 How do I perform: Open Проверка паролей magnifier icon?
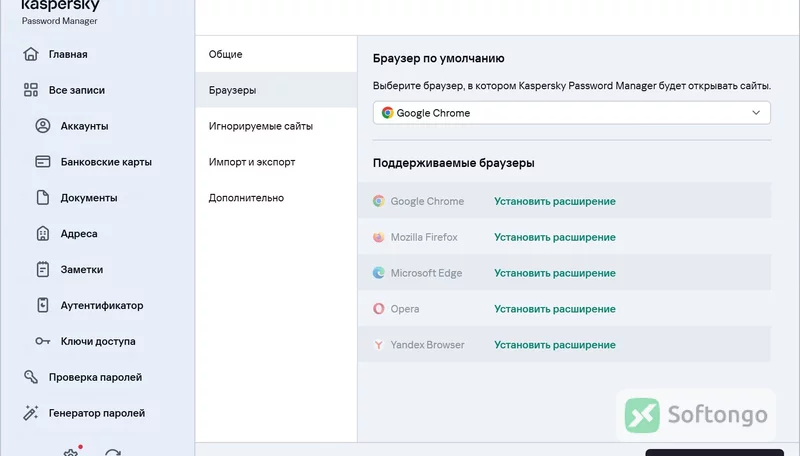31,377
